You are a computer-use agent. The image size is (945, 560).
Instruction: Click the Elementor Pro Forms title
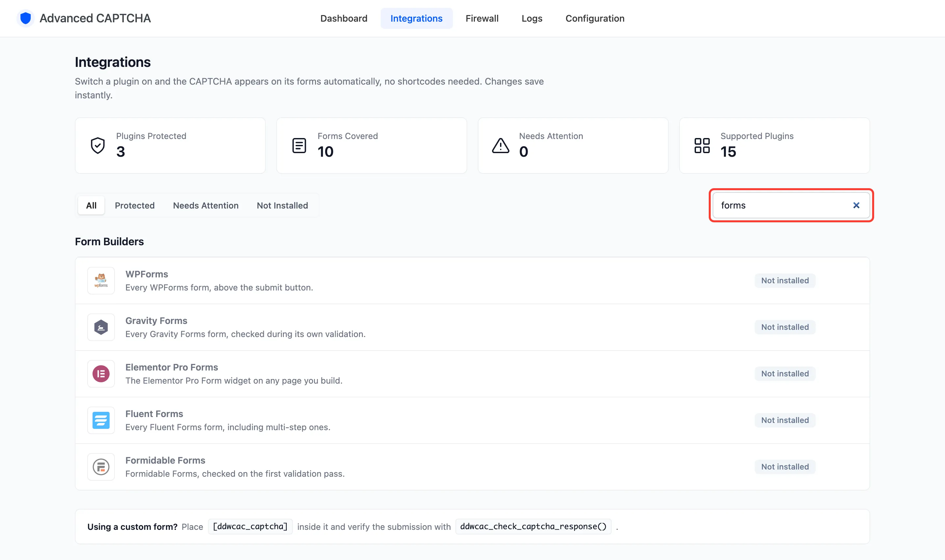pyautogui.click(x=171, y=367)
